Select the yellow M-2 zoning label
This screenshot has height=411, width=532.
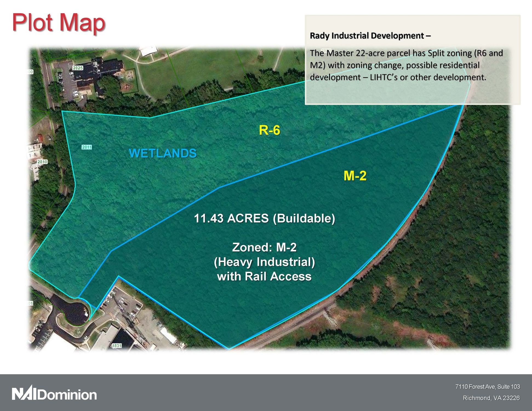coord(355,176)
